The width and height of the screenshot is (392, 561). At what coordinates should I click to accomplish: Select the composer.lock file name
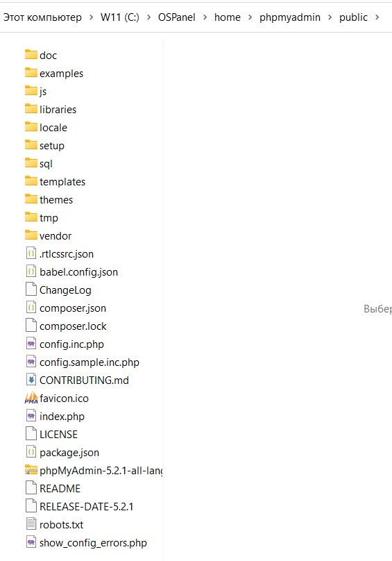[x=73, y=326]
